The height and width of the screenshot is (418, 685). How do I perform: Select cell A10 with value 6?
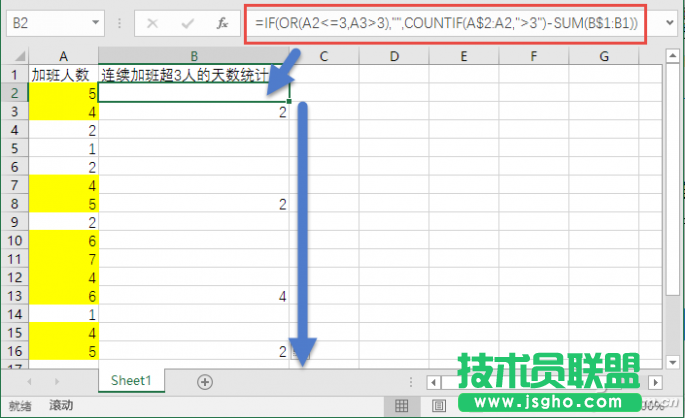point(65,241)
